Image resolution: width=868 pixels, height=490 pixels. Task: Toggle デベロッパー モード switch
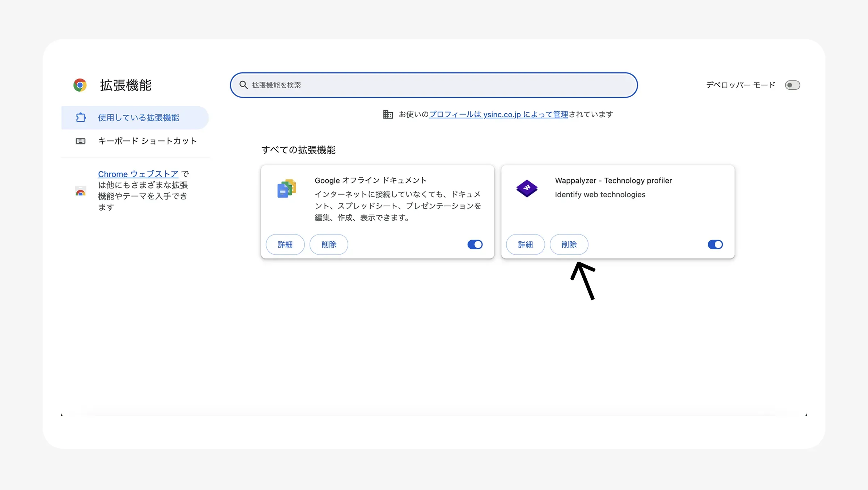(792, 85)
